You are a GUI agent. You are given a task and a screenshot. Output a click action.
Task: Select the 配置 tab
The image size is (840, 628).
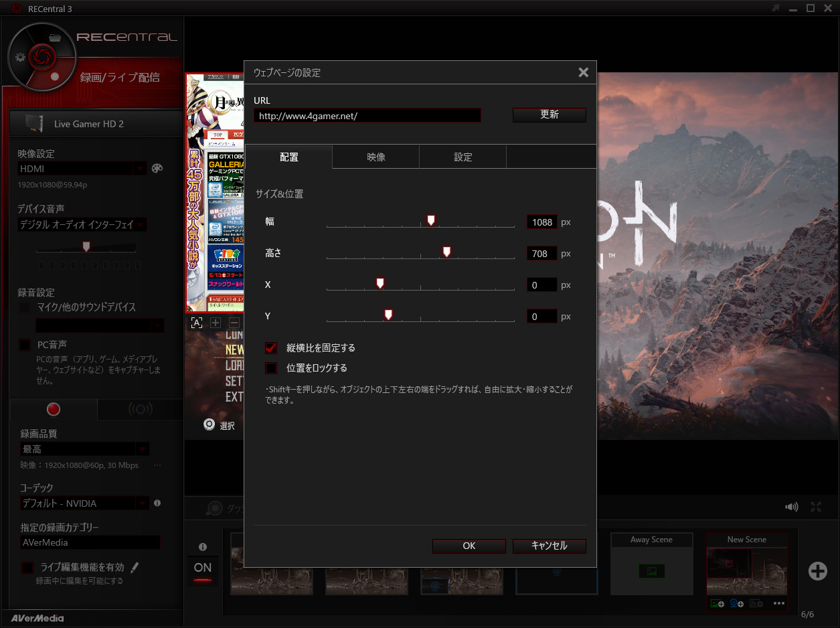(x=289, y=157)
